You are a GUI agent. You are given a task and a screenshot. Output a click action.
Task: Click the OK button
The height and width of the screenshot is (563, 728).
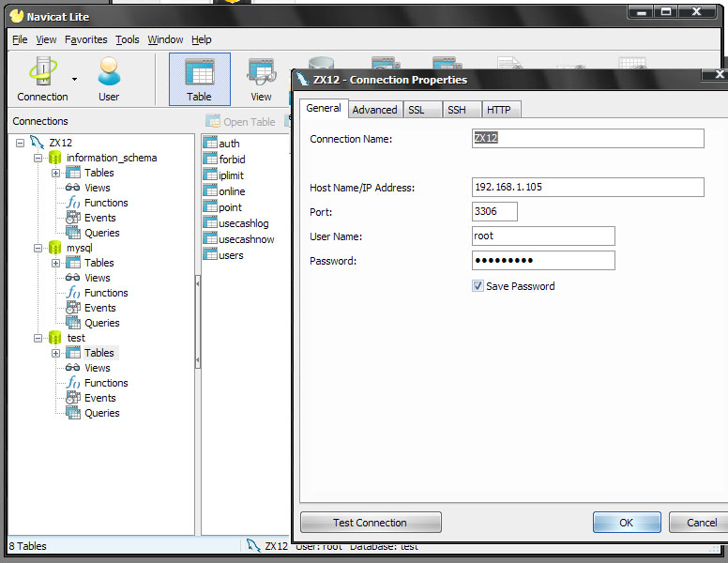pos(627,523)
